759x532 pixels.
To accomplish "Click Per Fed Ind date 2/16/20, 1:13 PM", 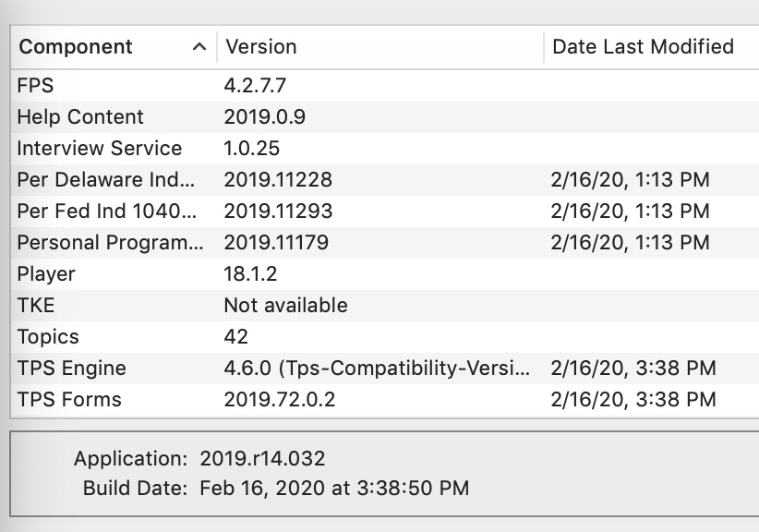I will tap(631, 212).
